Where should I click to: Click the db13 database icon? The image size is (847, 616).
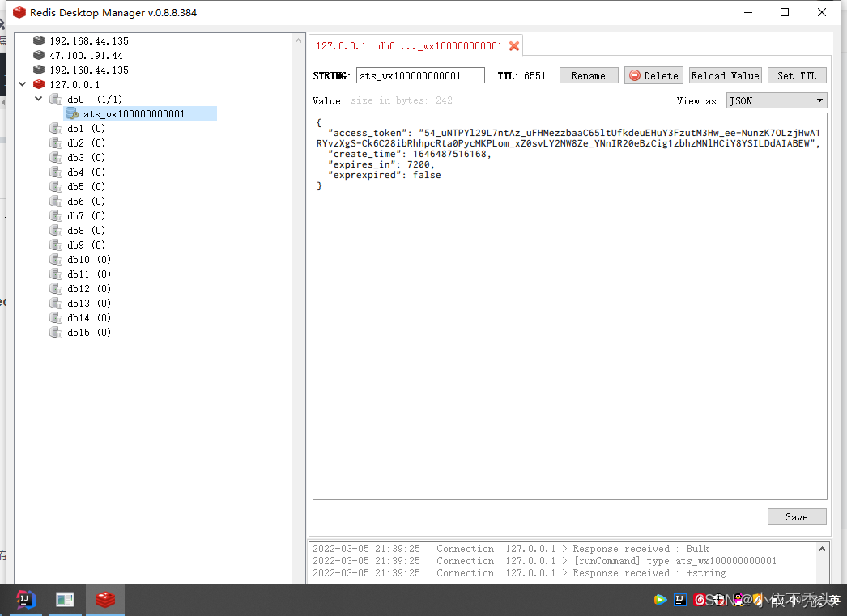point(56,303)
